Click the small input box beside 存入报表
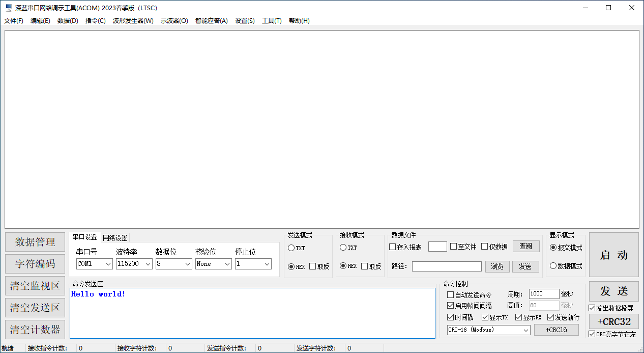This screenshot has height=353, width=644. click(437, 247)
